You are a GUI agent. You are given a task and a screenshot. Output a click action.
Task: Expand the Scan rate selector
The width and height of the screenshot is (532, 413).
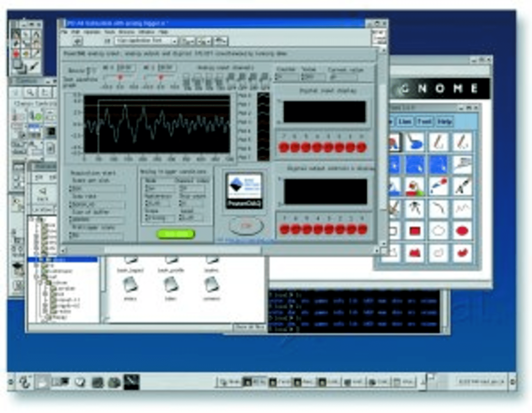pos(97,205)
